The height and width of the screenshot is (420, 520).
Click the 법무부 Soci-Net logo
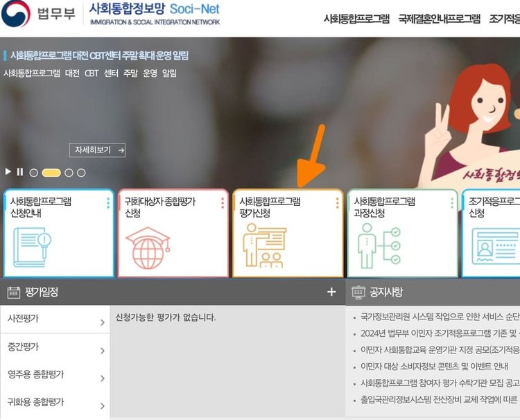point(111,14)
